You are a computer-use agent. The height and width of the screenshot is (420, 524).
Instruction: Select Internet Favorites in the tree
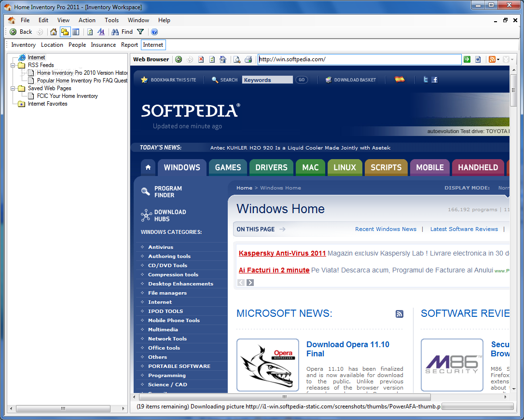[47, 104]
